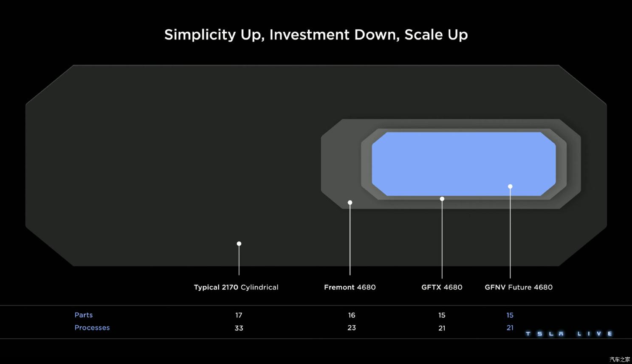Click the parts value 17 for 2170
The image size is (632, 364).
239,315
